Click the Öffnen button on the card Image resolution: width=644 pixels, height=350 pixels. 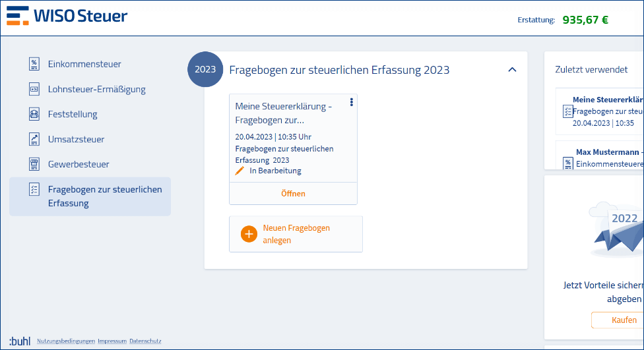(293, 193)
